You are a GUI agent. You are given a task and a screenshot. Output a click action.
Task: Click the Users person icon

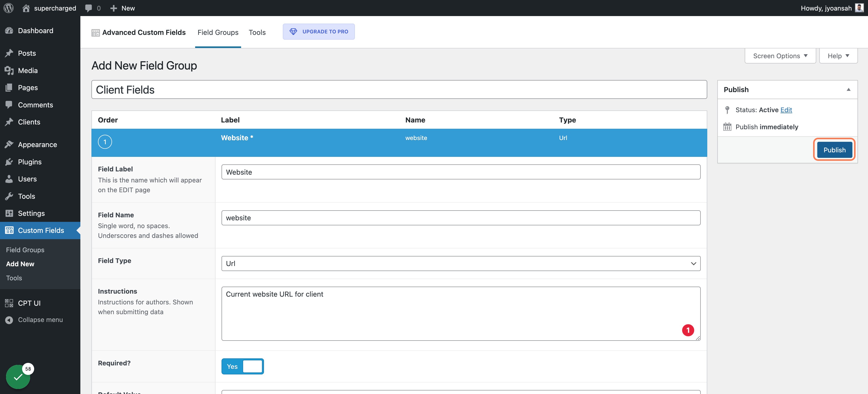pyautogui.click(x=9, y=179)
